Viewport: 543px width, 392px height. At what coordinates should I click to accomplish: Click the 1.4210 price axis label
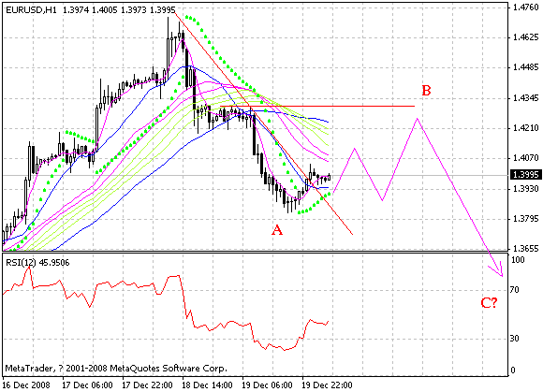click(526, 128)
